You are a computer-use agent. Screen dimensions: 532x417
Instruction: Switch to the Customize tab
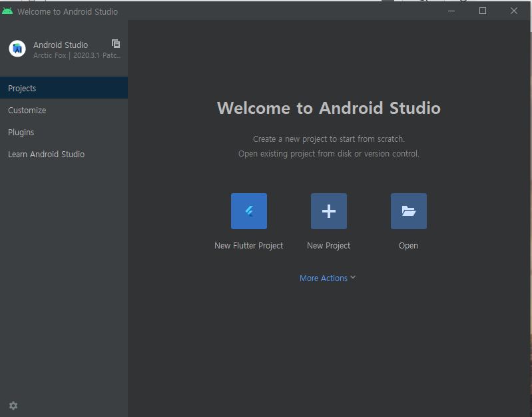pos(64,111)
